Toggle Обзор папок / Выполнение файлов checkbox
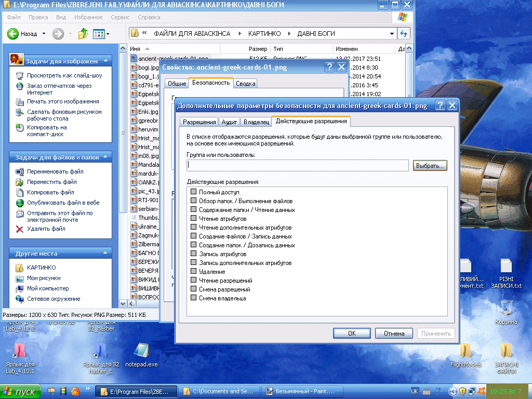532x399 pixels. click(193, 201)
